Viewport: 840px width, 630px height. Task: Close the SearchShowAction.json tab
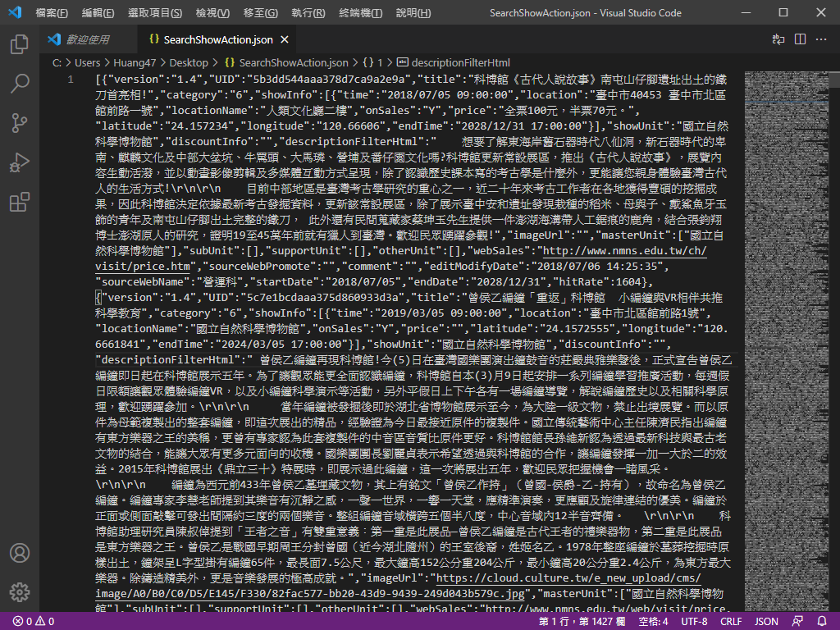(285, 39)
